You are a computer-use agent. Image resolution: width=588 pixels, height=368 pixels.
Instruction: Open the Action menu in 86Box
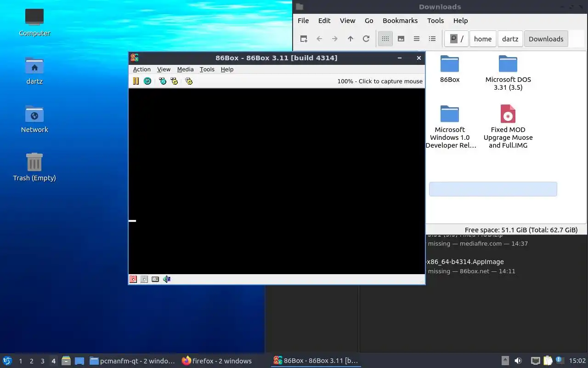[142, 69]
